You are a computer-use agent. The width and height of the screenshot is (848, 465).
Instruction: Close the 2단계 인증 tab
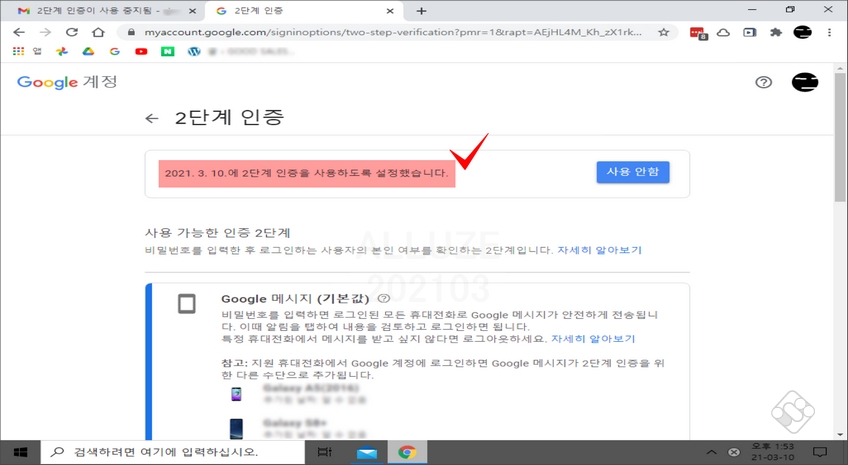click(x=390, y=11)
